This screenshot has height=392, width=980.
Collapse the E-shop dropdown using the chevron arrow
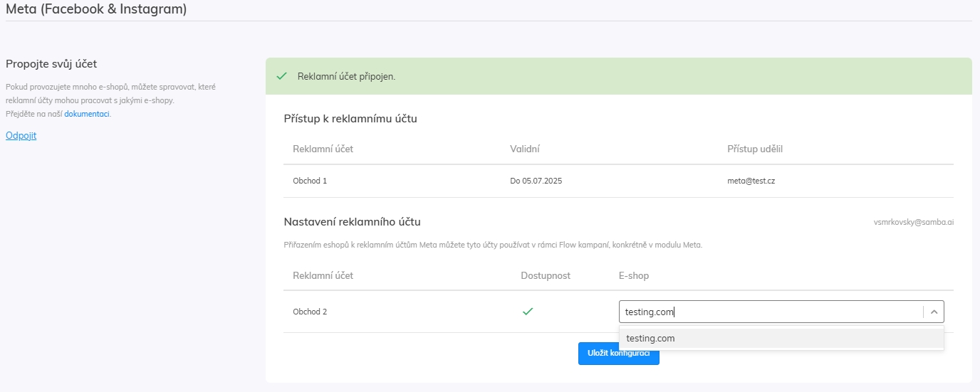934,312
